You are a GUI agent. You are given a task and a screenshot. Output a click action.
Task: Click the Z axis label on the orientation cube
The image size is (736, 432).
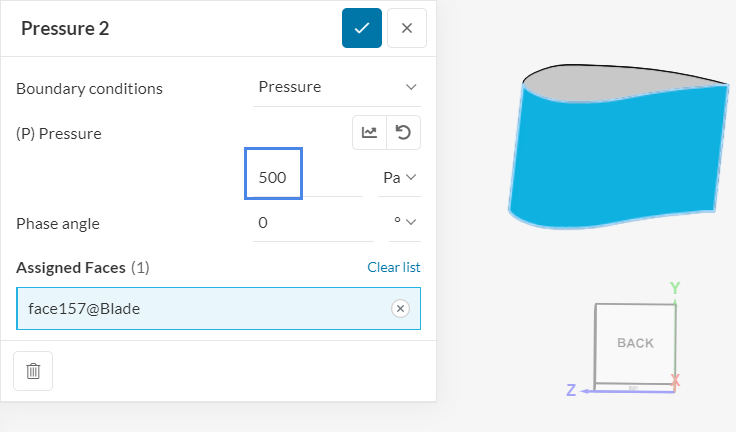(571, 391)
